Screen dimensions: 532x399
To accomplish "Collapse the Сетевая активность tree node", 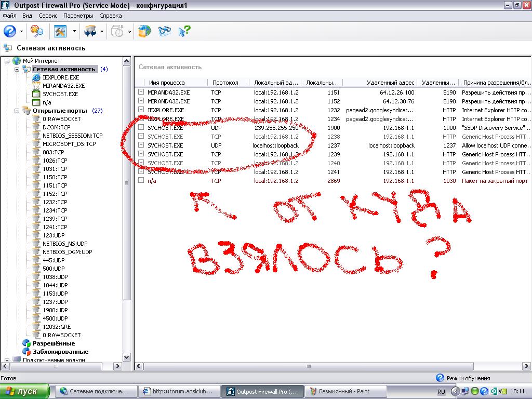I will 17,69.
